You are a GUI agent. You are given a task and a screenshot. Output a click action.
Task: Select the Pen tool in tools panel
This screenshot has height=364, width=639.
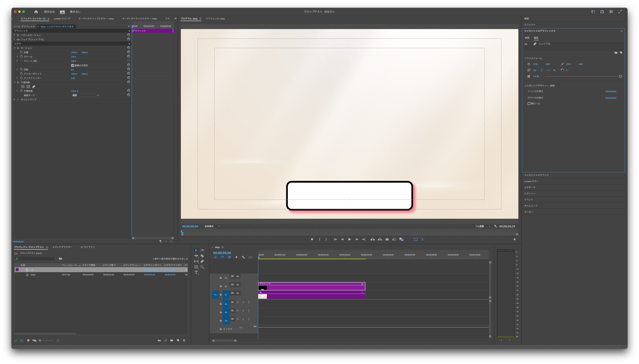pyautogui.click(x=202, y=261)
